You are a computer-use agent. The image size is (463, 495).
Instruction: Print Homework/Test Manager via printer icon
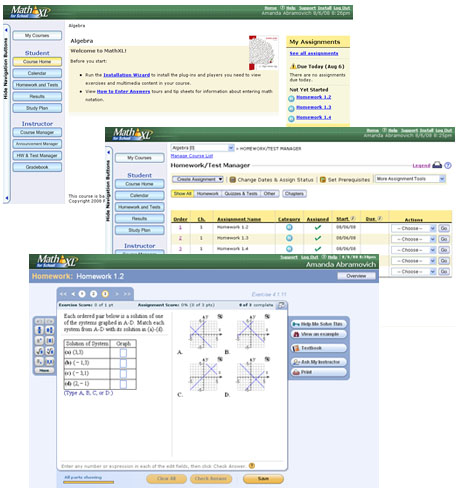coord(437,165)
